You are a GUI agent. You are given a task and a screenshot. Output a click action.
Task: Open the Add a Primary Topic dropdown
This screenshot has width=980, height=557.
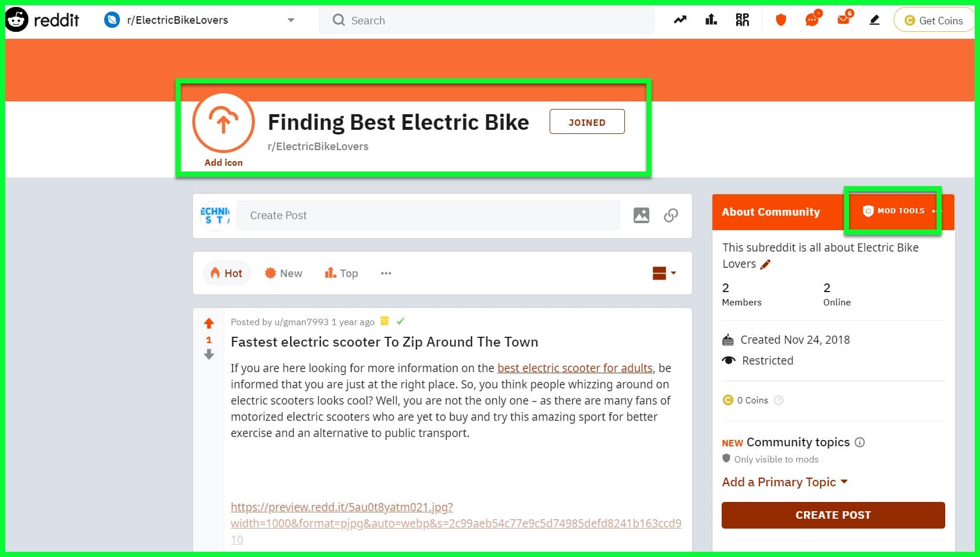point(784,482)
